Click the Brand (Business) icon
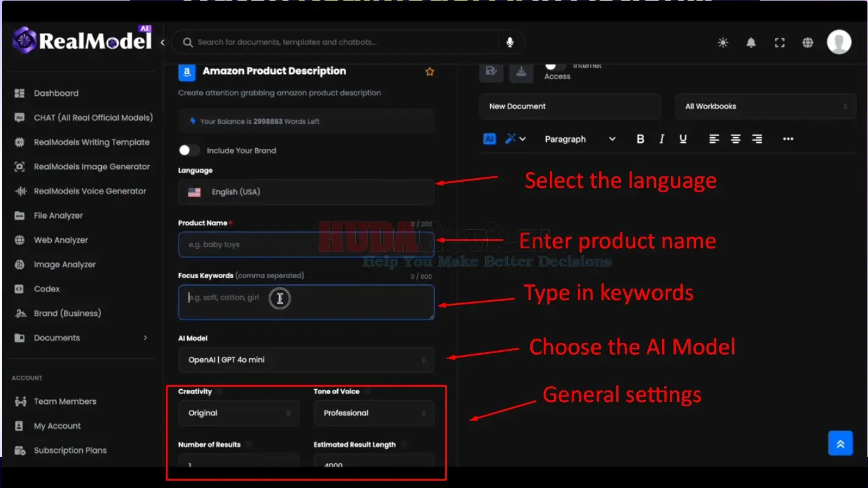 pos(20,314)
